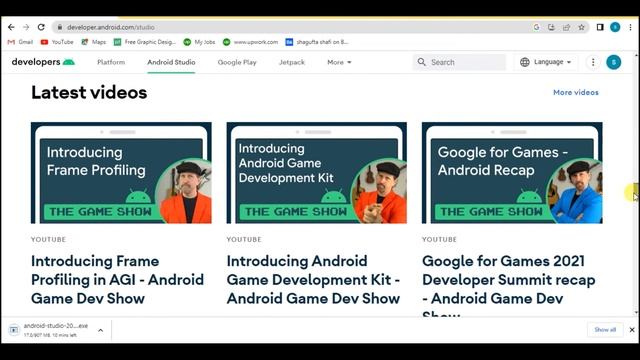Open Gmail bookmark
Viewport: 640px width, 360px height.
[x=20, y=42]
